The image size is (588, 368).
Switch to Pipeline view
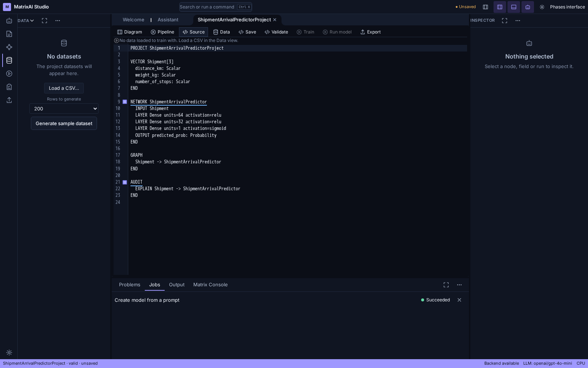tap(162, 32)
